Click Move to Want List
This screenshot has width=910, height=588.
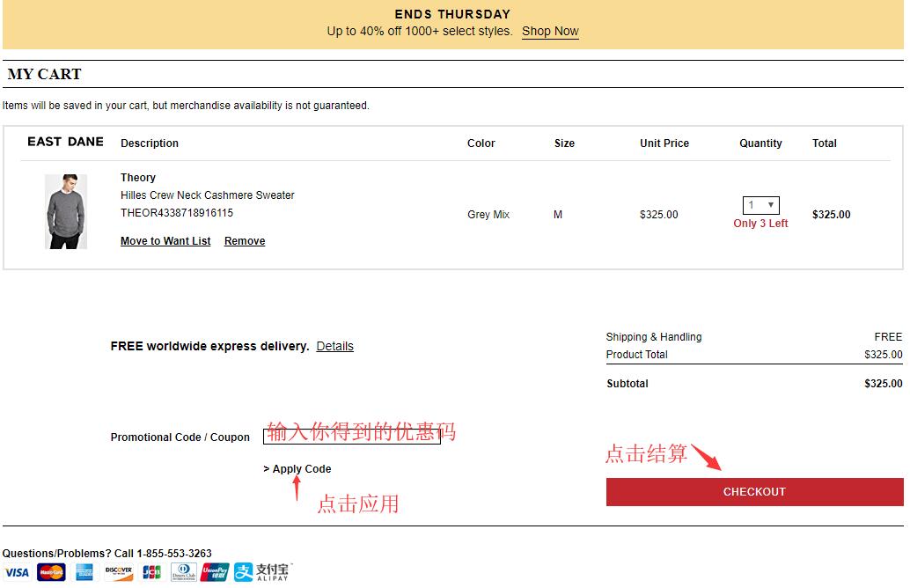165,241
